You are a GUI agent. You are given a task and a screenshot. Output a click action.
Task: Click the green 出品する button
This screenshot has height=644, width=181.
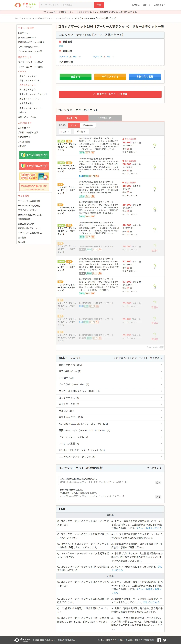[75, 76]
